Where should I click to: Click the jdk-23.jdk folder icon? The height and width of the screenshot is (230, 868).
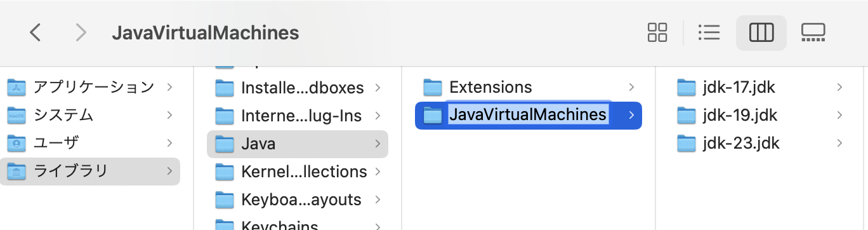(x=687, y=144)
